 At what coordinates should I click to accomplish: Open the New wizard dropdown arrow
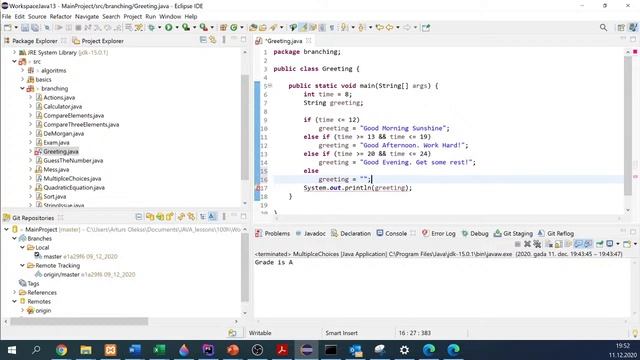[16, 28]
